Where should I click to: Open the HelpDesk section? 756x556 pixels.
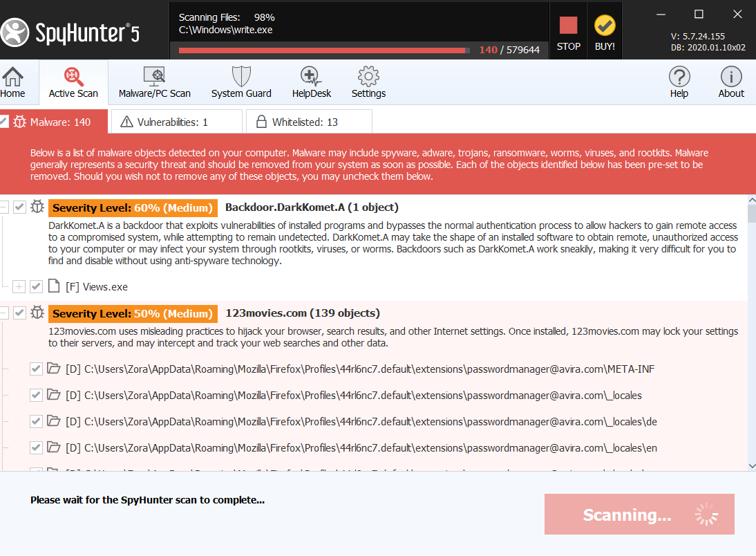pos(312,82)
